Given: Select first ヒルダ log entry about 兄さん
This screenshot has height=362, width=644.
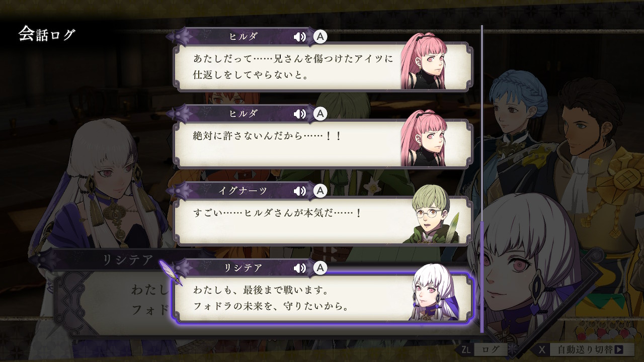Looking at the screenshot, I should [323, 66].
